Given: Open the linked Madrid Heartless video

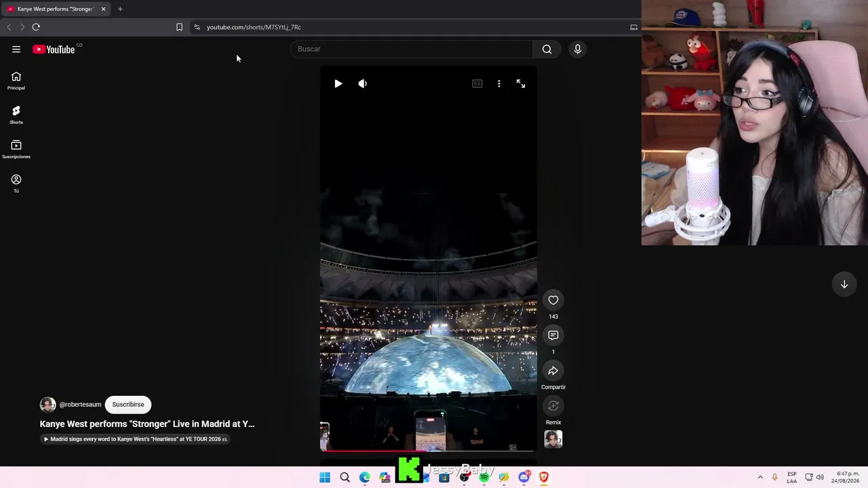Looking at the screenshot, I should click(134, 439).
